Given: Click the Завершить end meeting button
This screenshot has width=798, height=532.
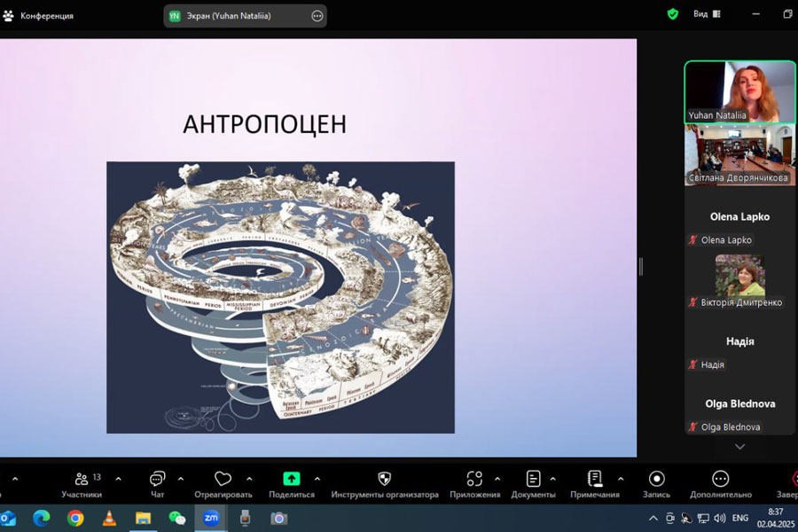Looking at the screenshot, I should point(786,485).
